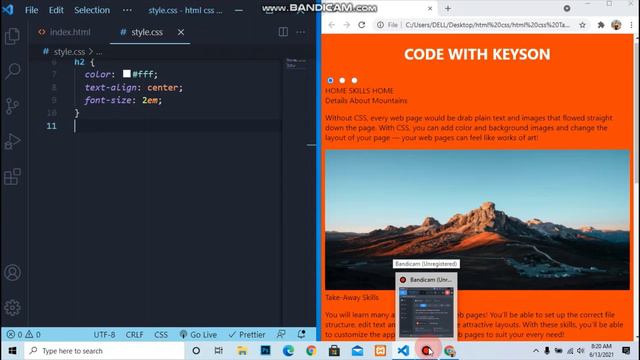Image resolution: width=640 pixels, height=360 pixels.
Task: Show errors and warnings in status bar
Action: coord(23,335)
